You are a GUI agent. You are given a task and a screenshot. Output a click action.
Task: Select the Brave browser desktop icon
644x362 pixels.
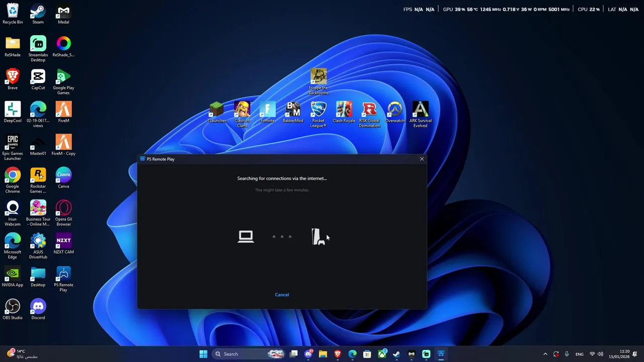click(13, 79)
